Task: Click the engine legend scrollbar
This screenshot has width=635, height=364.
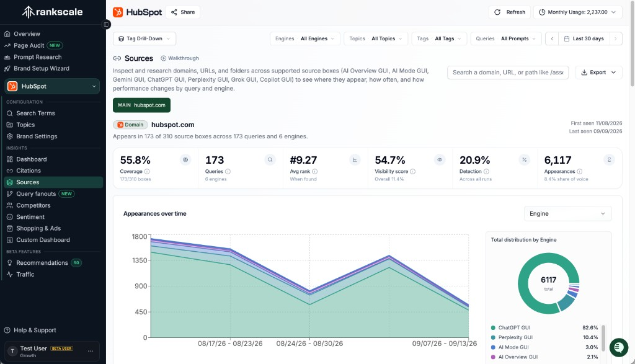Action: [603, 338]
